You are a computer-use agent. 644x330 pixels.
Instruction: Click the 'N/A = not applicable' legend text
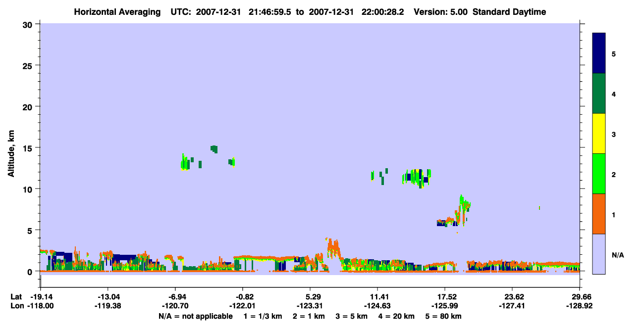[x=195, y=316]
